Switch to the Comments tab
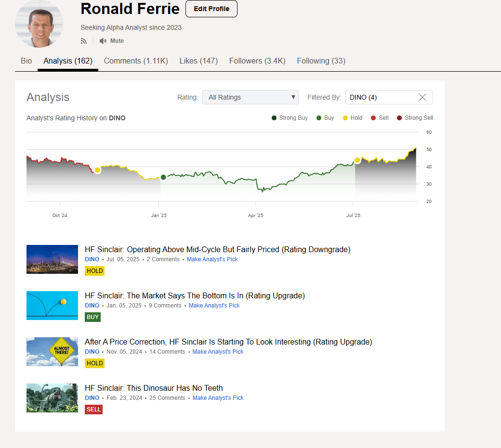501x448 pixels. 136,61
